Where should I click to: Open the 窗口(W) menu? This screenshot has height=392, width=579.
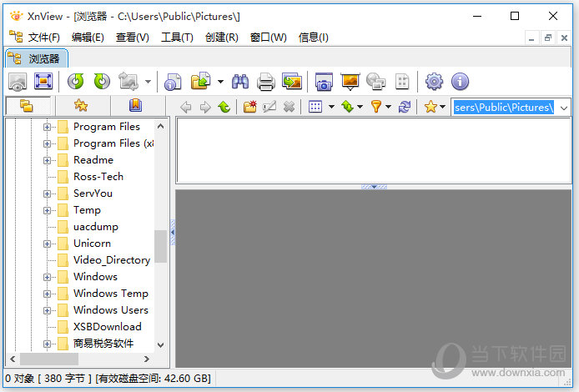pyautogui.click(x=268, y=38)
